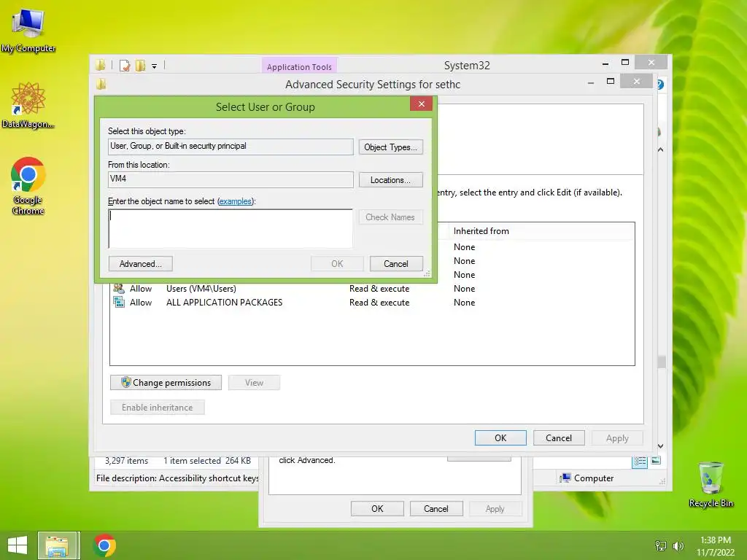747x560 pixels.
Task: Click OK in Select User or Group dialog
Action: pos(337,264)
